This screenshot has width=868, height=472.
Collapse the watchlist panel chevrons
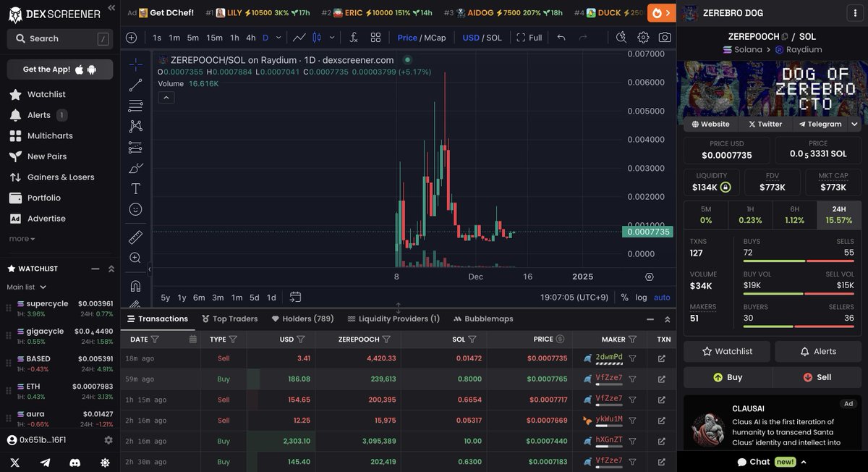[111, 269]
